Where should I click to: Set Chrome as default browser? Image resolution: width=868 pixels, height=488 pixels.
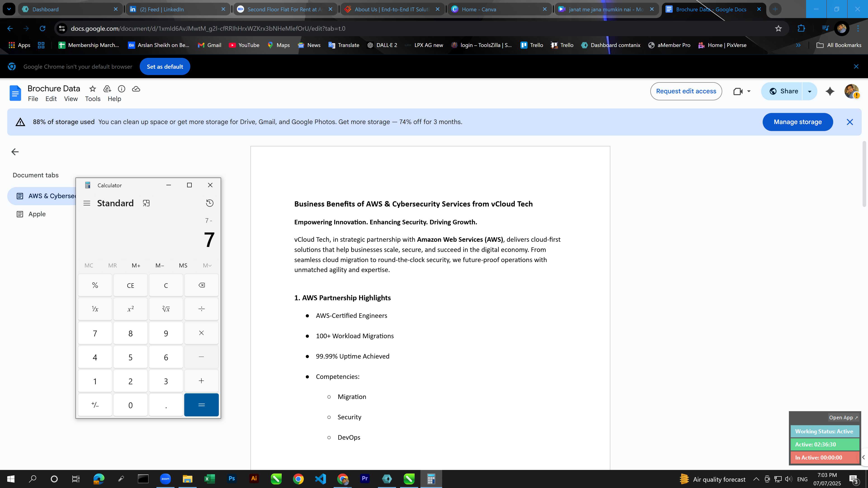coord(165,67)
